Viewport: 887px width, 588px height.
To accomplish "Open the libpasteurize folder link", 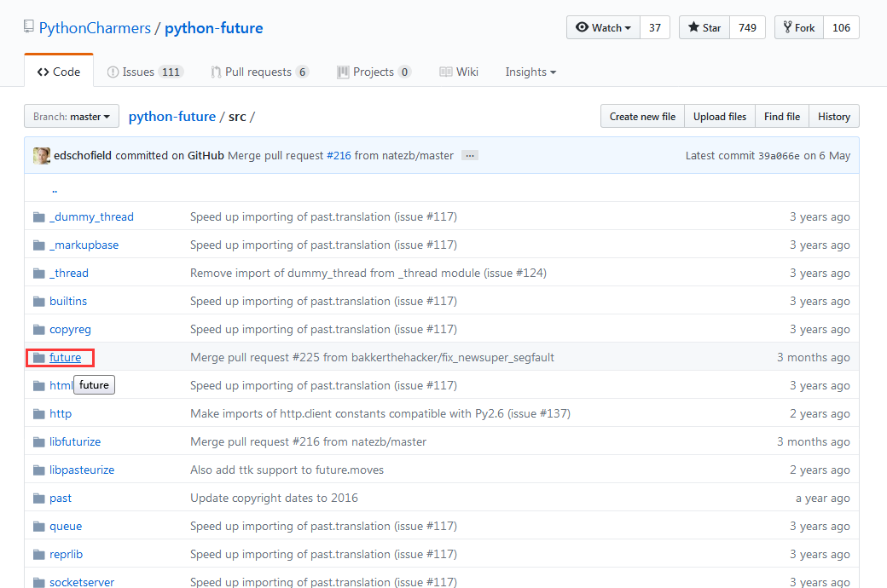I will click(82, 470).
